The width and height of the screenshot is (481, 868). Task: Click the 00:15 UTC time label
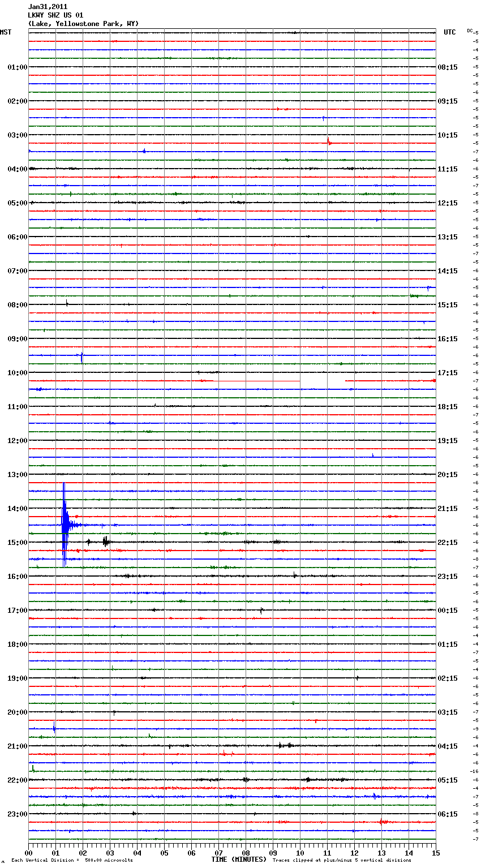pos(448,611)
